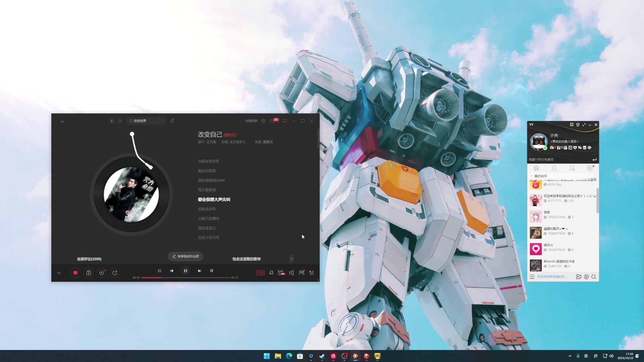
Task: Open YY settings hexagon icon
Action: [586, 277]
